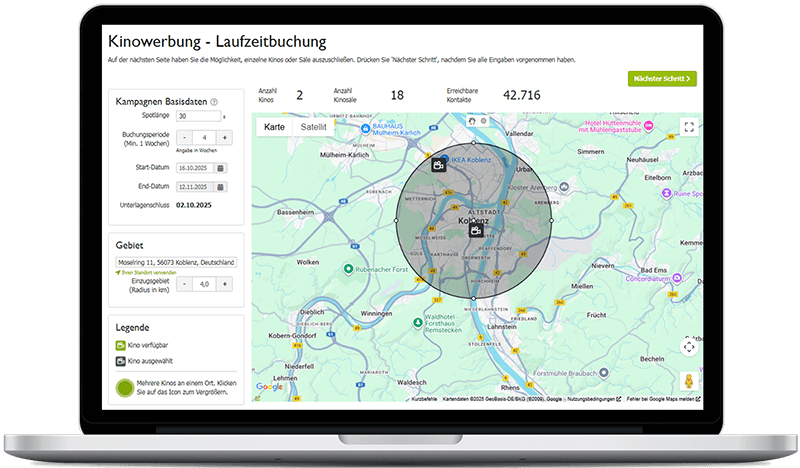
Task: Click the Lahnstein label on map
Action: [x=502, y=327]
